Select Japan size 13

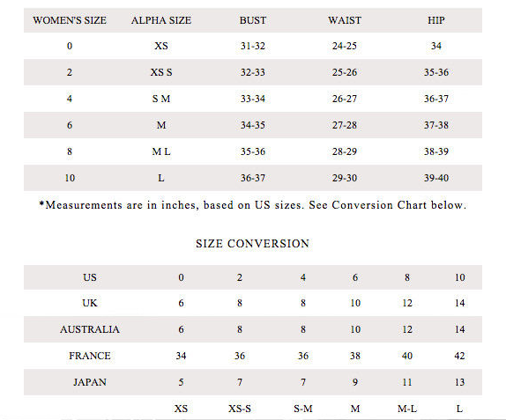459,382
